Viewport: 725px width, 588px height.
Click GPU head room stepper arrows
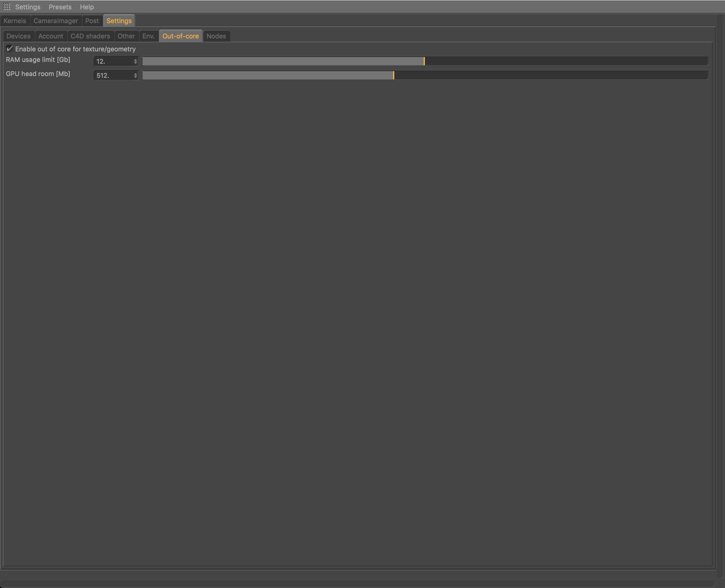pyautogui.click(x=136, y=75)
